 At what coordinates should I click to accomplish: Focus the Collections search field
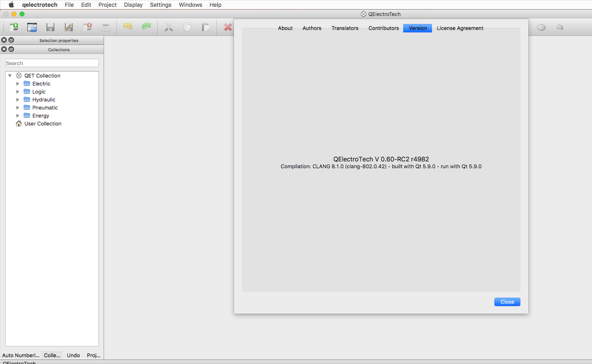click(52, 63)
